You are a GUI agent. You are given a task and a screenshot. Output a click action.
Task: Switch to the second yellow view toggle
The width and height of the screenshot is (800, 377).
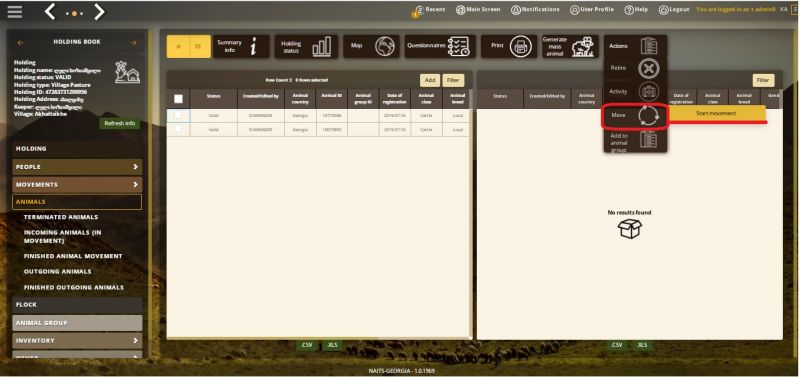[199, 46]
